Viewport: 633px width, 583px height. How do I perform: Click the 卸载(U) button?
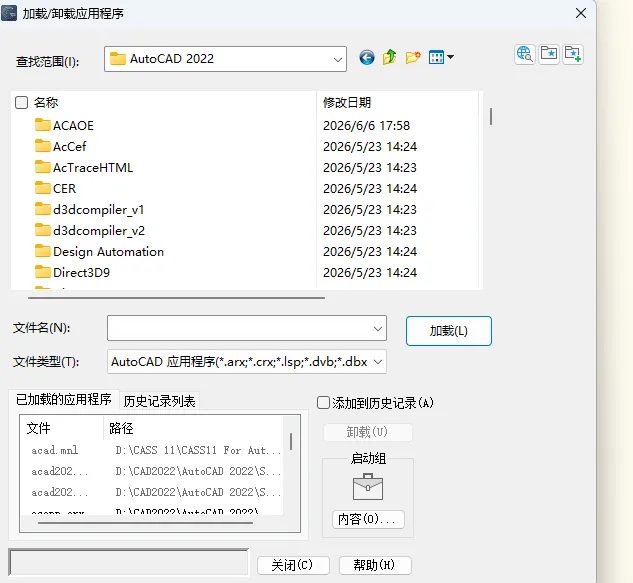click(367, 432)
